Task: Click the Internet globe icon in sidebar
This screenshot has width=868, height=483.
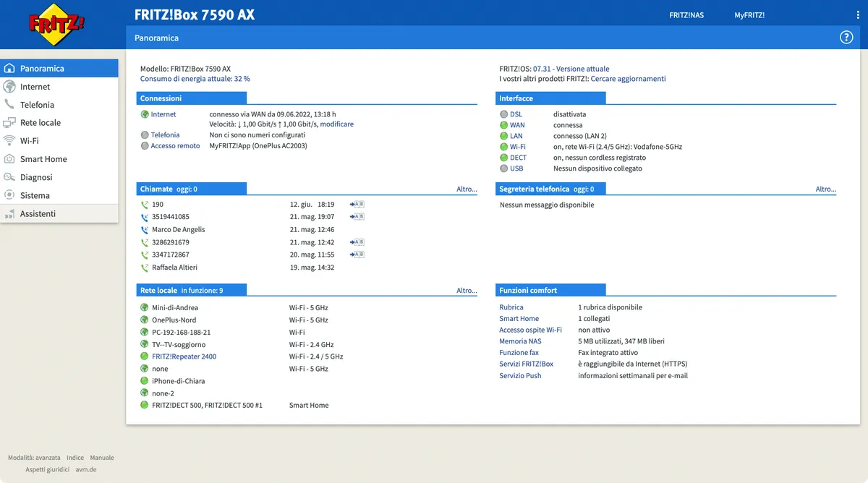Action: click(x=9, y=87)
